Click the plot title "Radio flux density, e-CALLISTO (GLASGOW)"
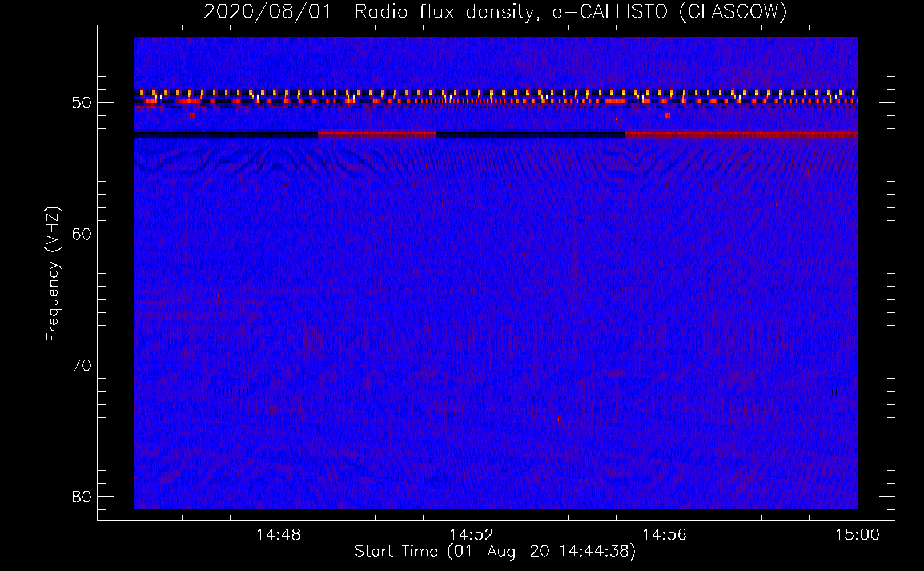924x571 pixels. pyautogui.click(x=571, y=11)
